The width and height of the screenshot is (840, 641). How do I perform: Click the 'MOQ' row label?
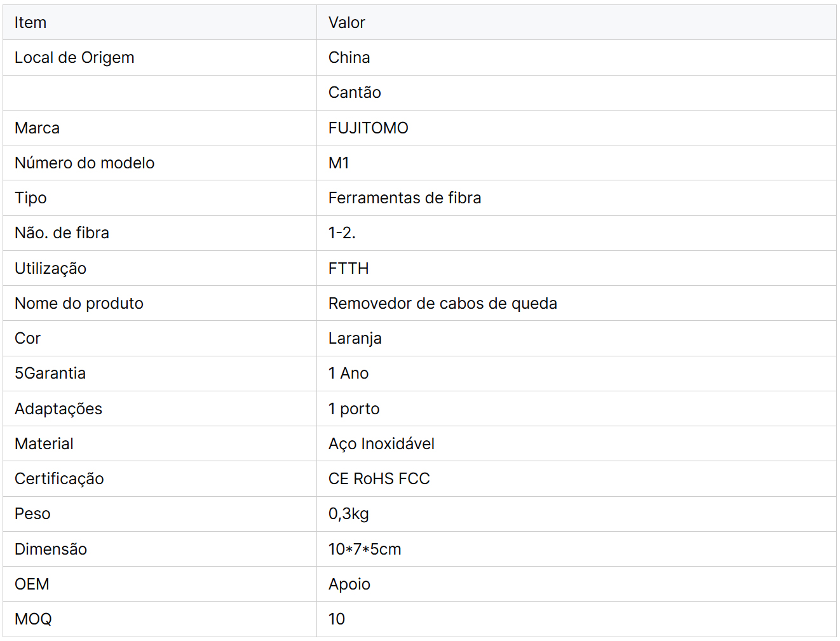click(33, 619)
